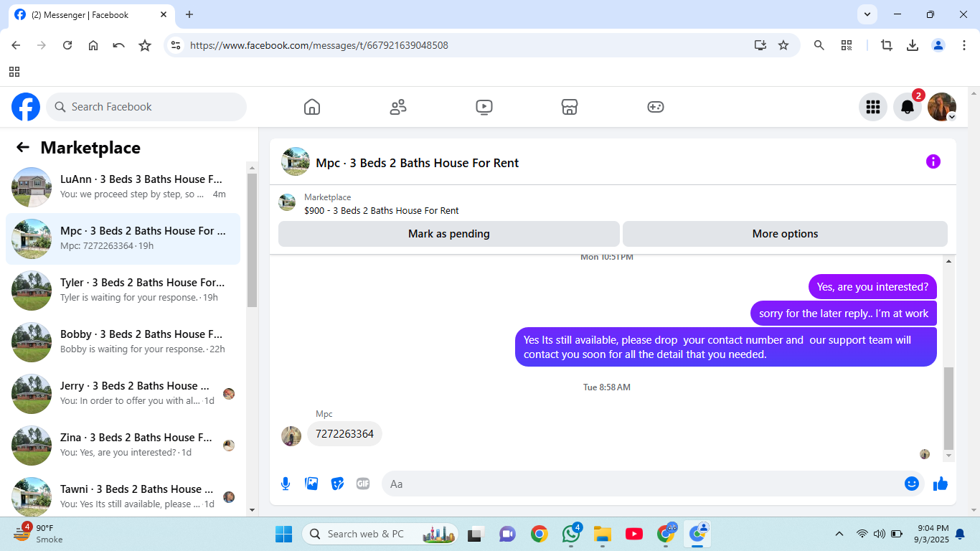Expand the browser tab search dropdown
The height and width of the screenshot is (551, 980).
coord(867,14)
